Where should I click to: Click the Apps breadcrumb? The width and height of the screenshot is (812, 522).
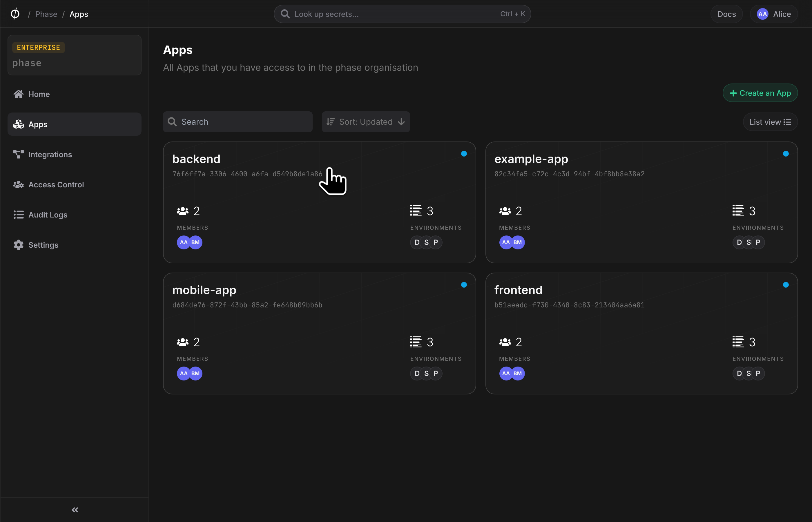click(79, 14)
